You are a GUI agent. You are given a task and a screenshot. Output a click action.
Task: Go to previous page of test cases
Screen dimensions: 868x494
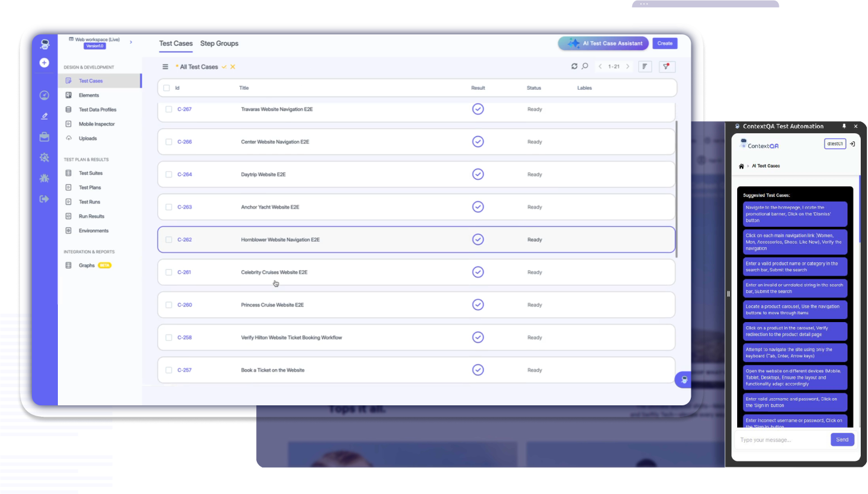coord(600,66)
